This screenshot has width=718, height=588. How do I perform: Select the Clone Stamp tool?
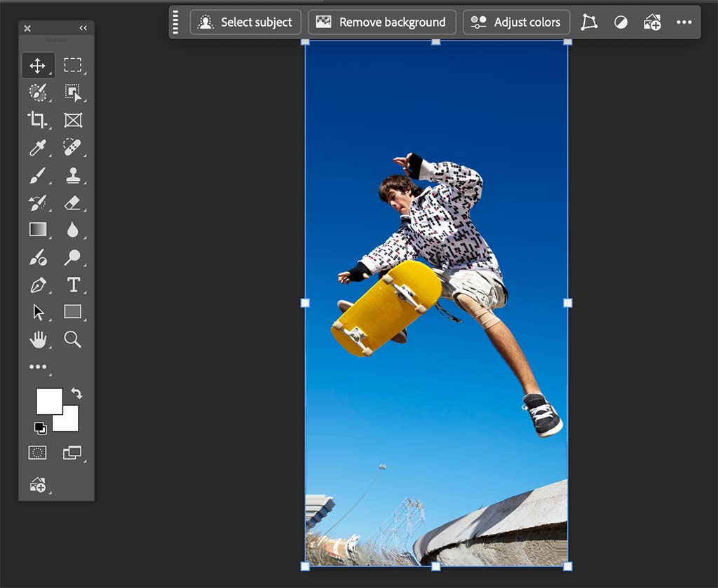coord(73,175)
